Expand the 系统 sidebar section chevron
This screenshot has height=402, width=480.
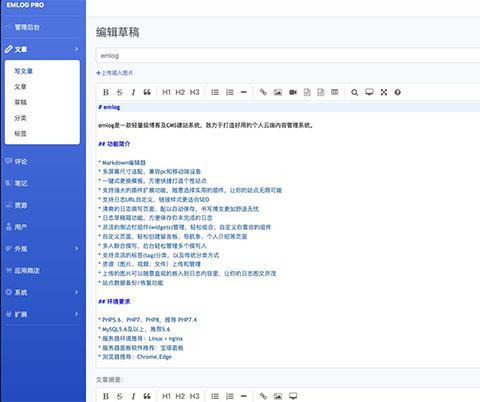(x=76, y=292)
